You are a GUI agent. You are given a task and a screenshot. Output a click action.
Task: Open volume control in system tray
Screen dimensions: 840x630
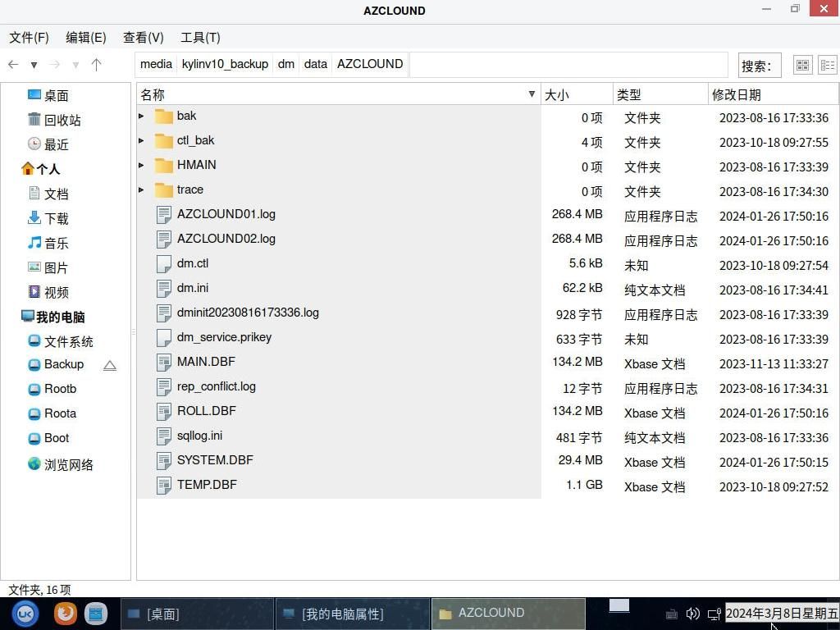(x=692, y=614)
